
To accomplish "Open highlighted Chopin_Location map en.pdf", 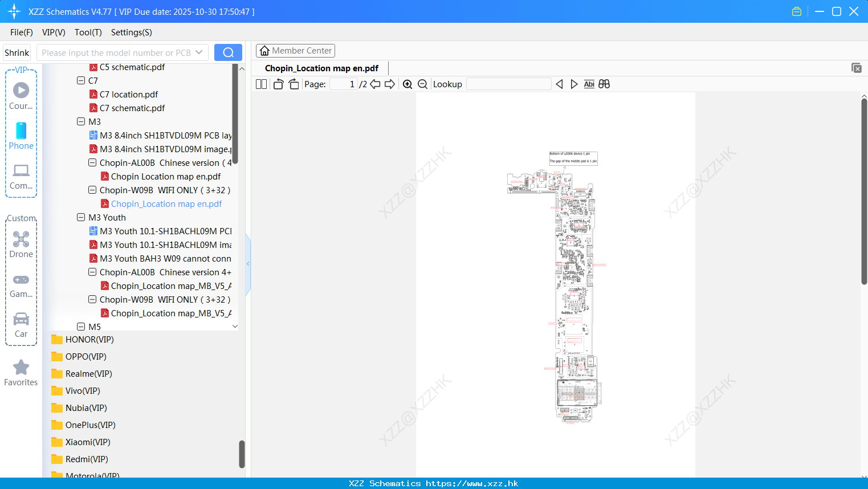I will (x=166, y=203).
